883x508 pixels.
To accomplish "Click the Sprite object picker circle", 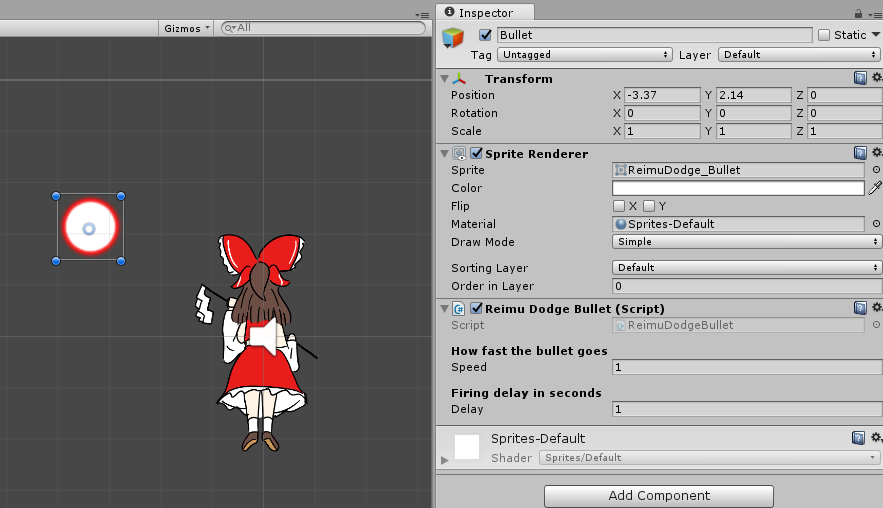I will coord(876,170).
